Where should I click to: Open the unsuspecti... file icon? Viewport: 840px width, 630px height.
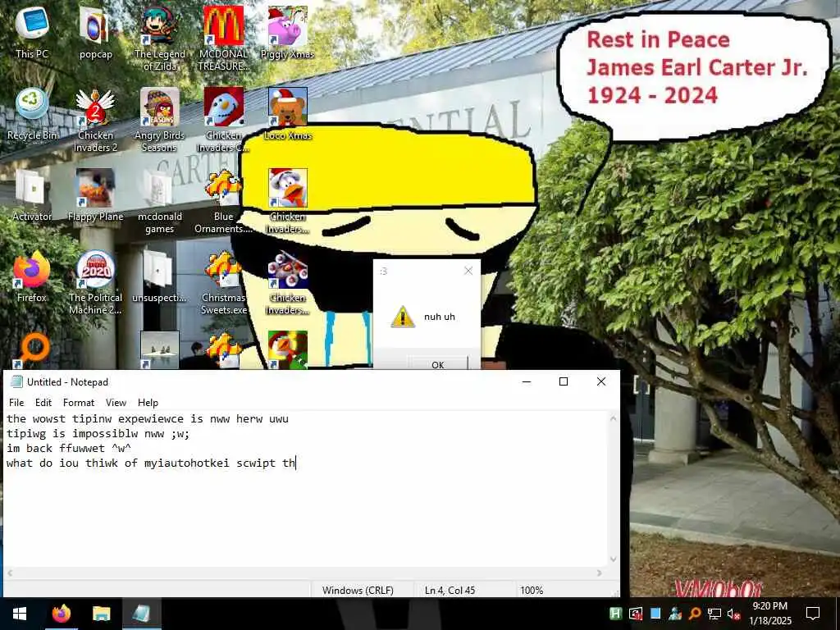pyautogui.click(x=159, y=276)
